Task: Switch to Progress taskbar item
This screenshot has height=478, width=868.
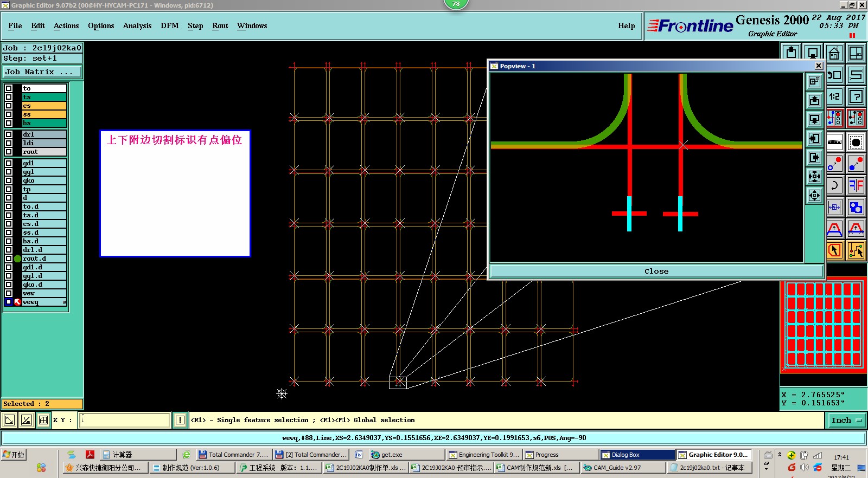Action: click(x=560, y=455)
